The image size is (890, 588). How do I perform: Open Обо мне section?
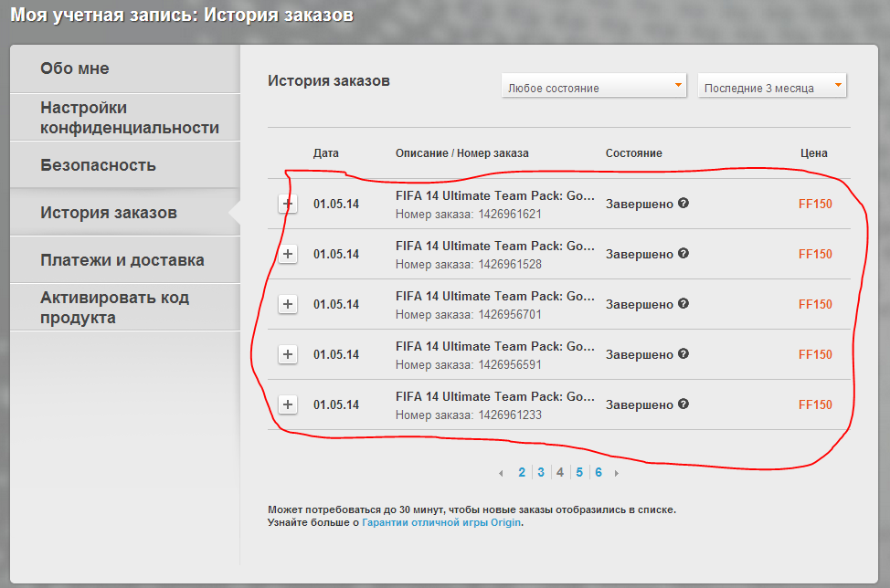click(125, 68)
